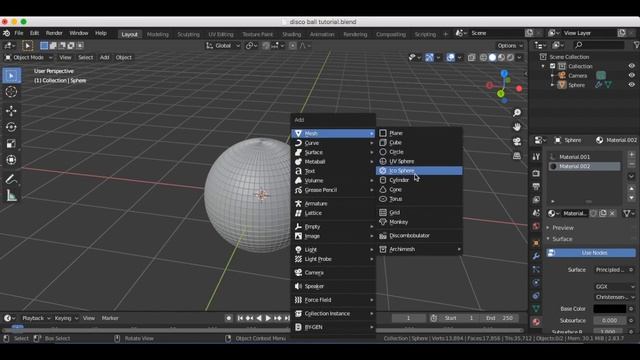The width and height of the screenshot is (640, 360).
Task: Select the Scale tool
Action: [x=11, y=143]
